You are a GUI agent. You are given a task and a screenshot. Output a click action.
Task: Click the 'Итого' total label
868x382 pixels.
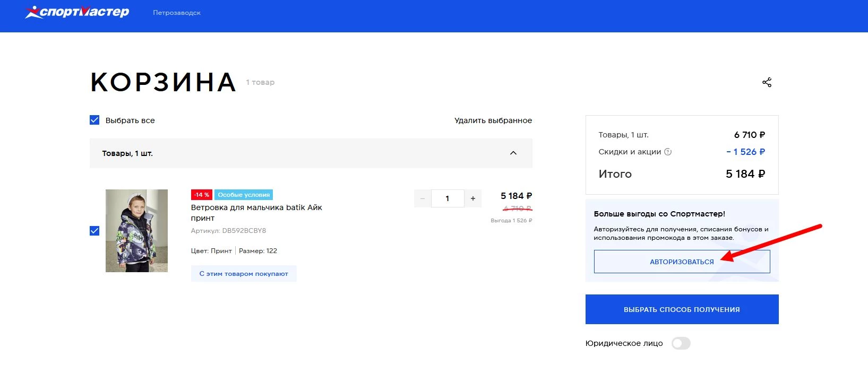(615, 174)
